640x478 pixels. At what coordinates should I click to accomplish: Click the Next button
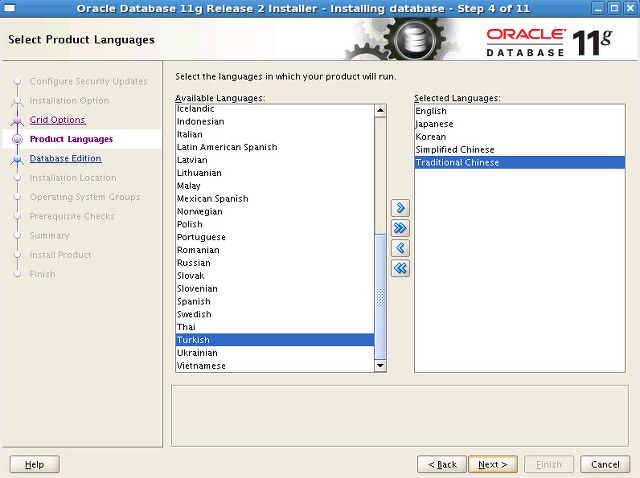point(493,464)
